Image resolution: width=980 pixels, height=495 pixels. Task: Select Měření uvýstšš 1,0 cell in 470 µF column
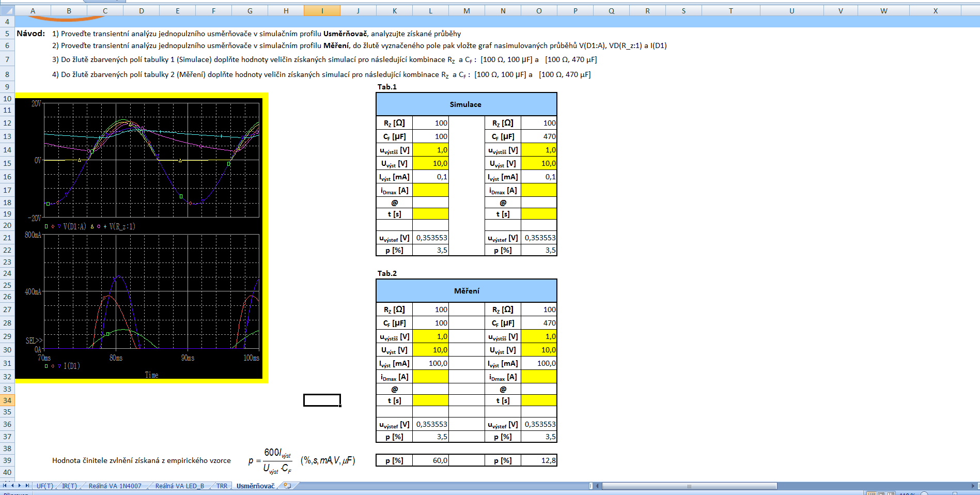coord(539,336)
